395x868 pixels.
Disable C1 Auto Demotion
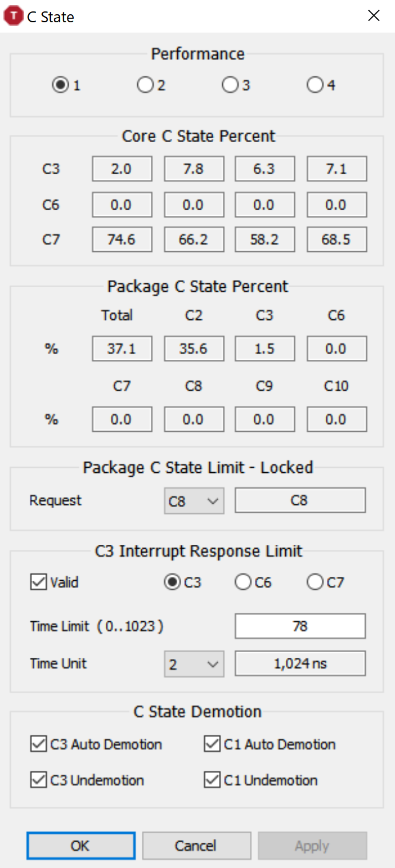(x=213, y=745)
